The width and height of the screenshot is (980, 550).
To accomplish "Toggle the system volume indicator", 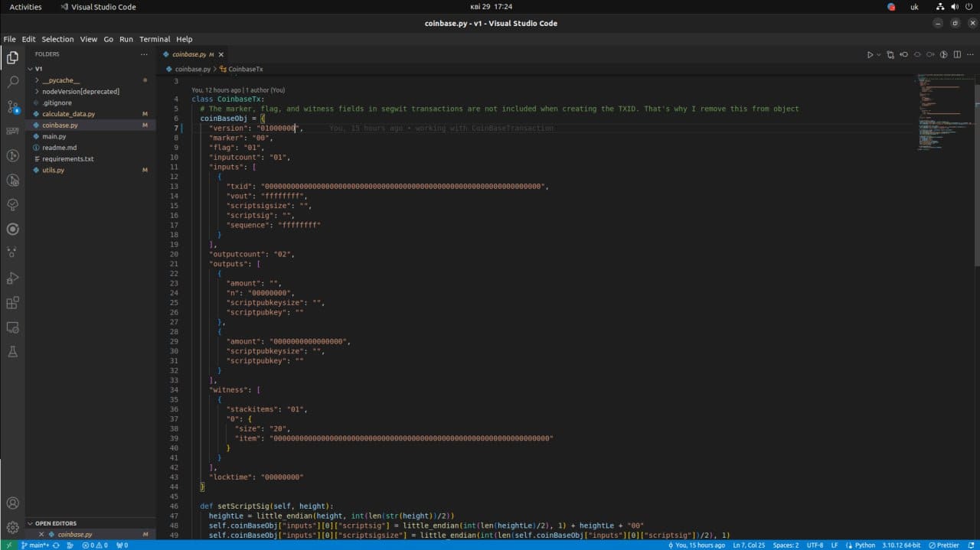I will point(956,7).
